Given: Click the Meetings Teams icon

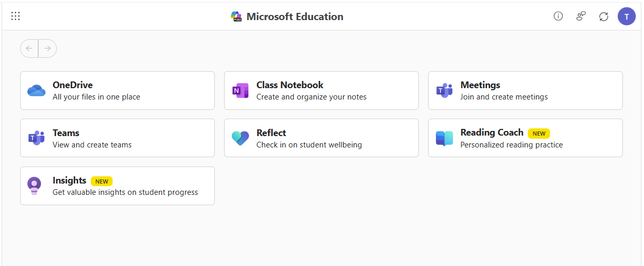Looking at the screenshot, I should tap(444, 91).
